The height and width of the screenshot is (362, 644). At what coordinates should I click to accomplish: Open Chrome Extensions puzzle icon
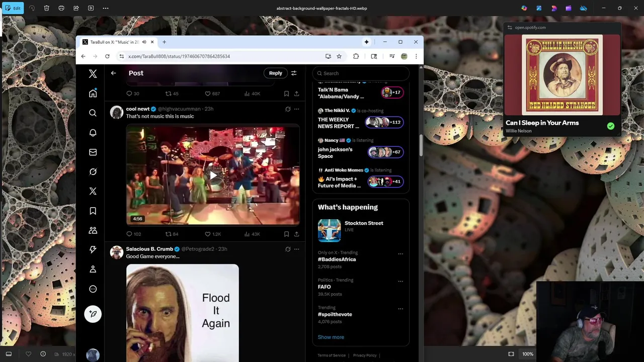356,56
